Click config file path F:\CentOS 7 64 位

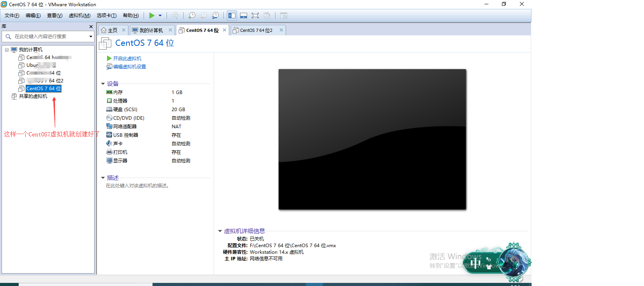(x=293, y=246)
